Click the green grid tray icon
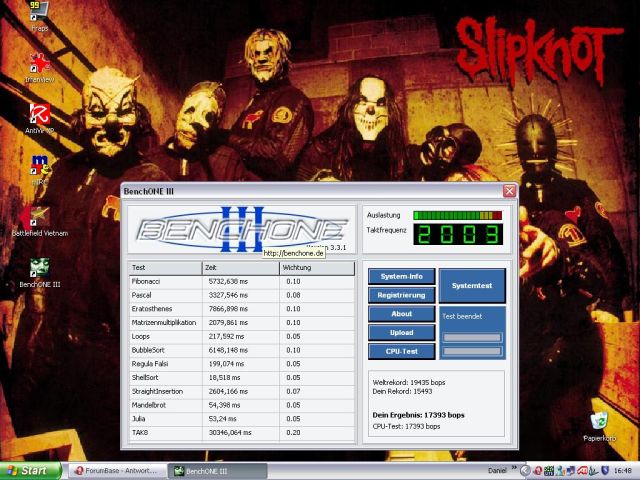 [x=549, y=471]
